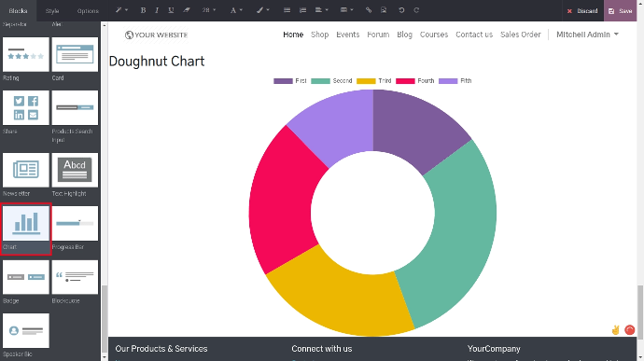Open the font color A dropdown

tap(236, 10)
